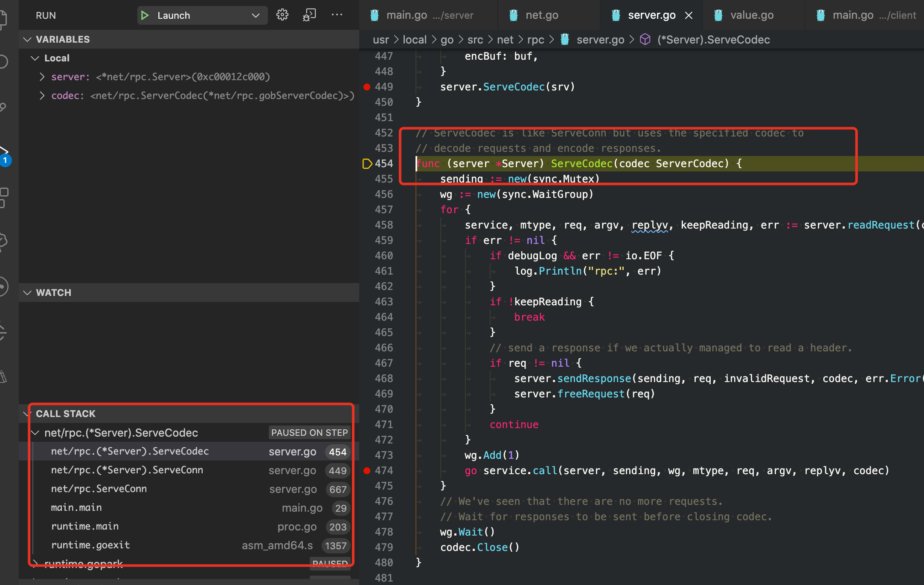Select the main.main stack frame

[76, 507]
